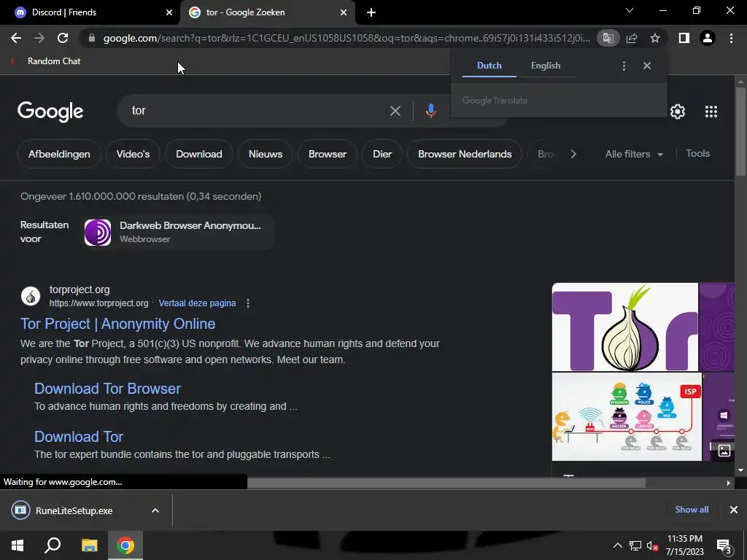Open translate options three-dot menu

pyautogui.click(x=624, y=66)
